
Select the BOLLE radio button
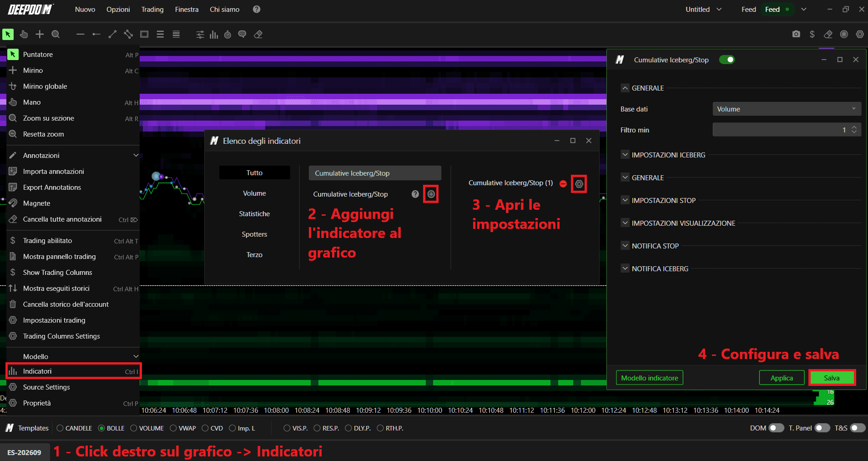coord(101,428)
